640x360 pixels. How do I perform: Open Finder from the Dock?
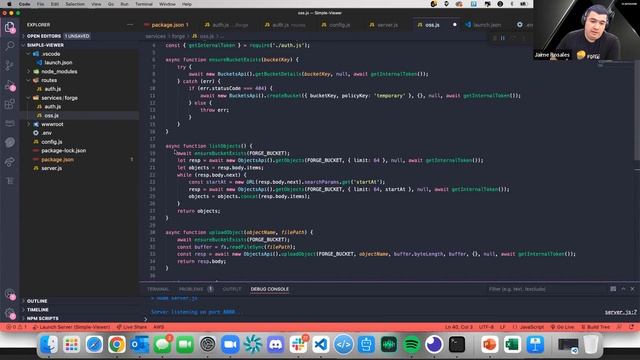[x=49, y=344]
